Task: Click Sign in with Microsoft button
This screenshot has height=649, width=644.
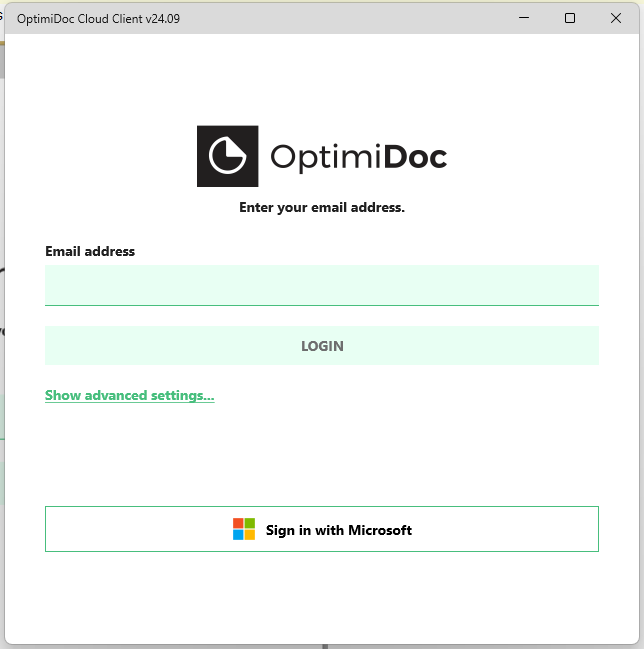Action: point(322,529)
